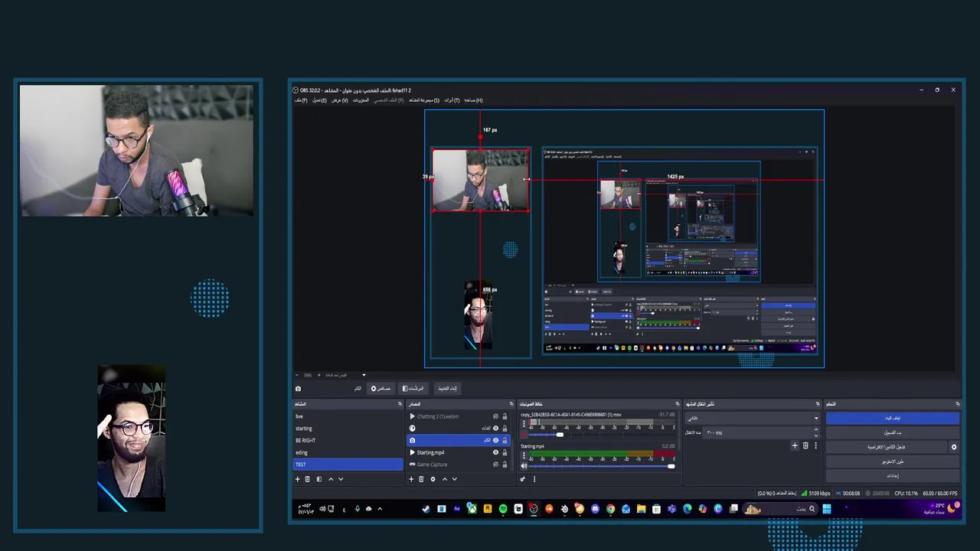Open the View (V) menu
This screenshot has width=980, height=551.
tap(340, 100)
